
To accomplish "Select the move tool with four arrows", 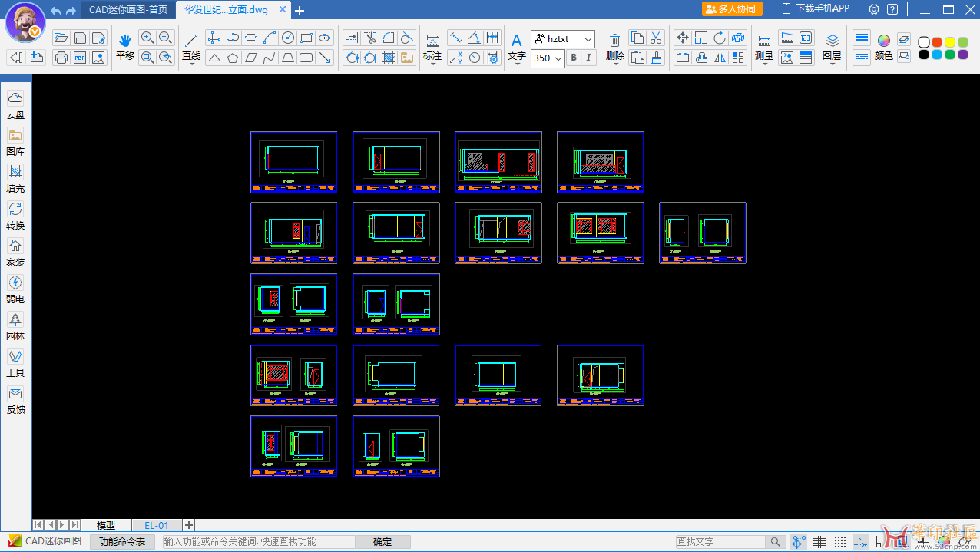I will click(x=683, y=38).
